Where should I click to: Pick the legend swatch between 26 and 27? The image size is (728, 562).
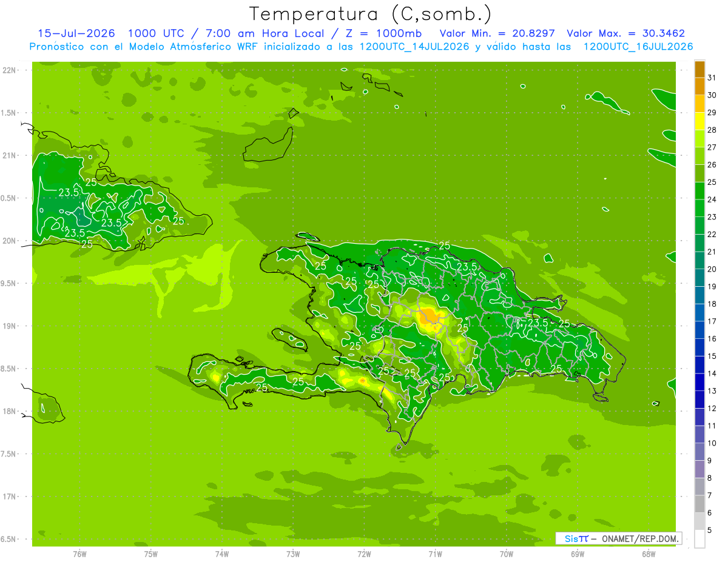[699, 156]
